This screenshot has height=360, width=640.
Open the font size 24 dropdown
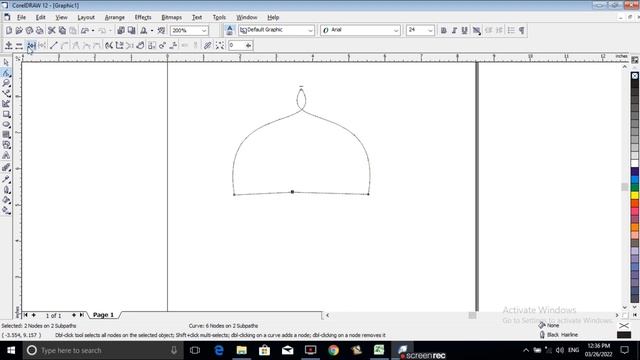[x=430, y=31]
